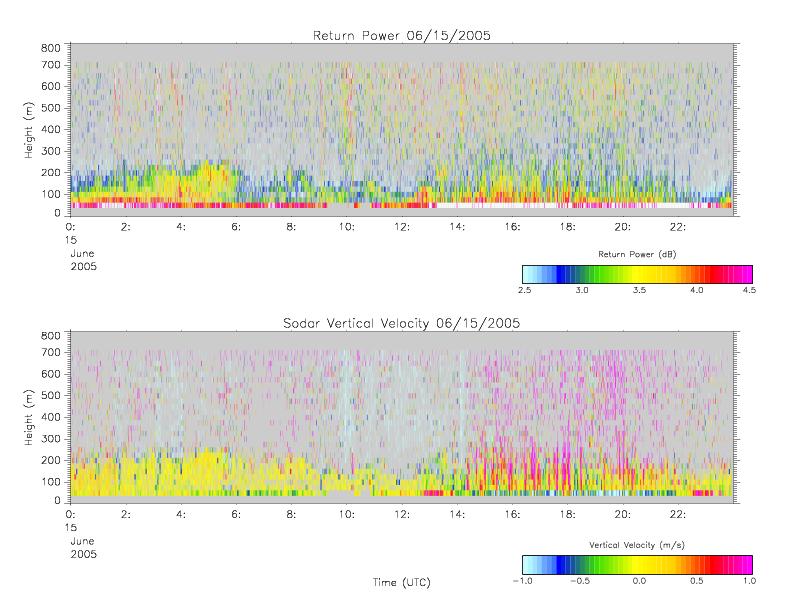Screen dimensions: 791x611
Task: Click the '0.5' tick on Vertical Velocity colorbar
Action: coord(697,581)
